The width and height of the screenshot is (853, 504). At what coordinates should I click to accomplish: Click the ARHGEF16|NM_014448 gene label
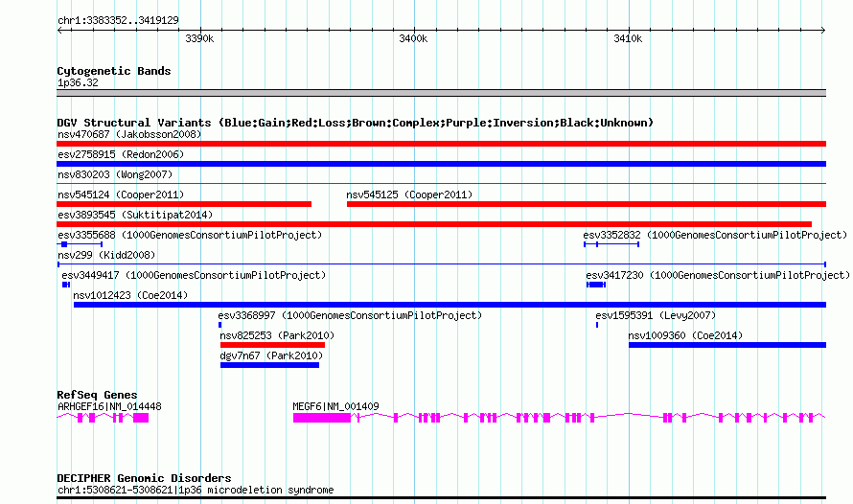click(x=109, y=406)
